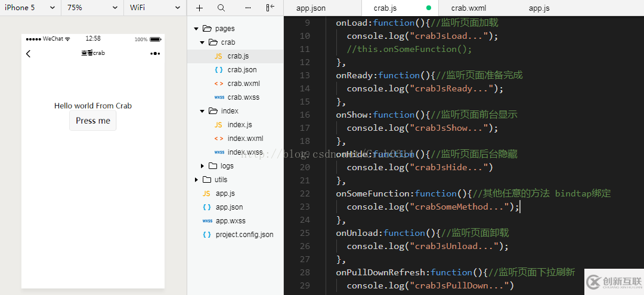Collapse the file tree panel

click(x=271, y=8)
